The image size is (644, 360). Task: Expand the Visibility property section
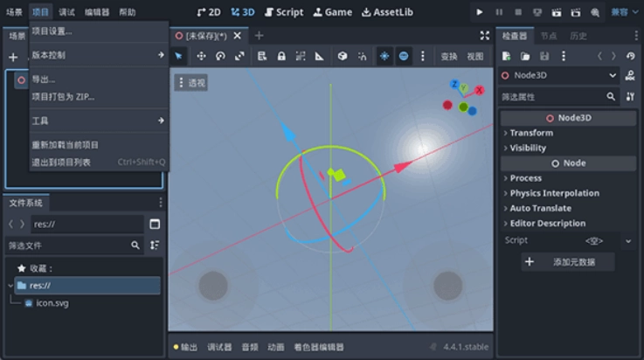[x=528, y=148]
